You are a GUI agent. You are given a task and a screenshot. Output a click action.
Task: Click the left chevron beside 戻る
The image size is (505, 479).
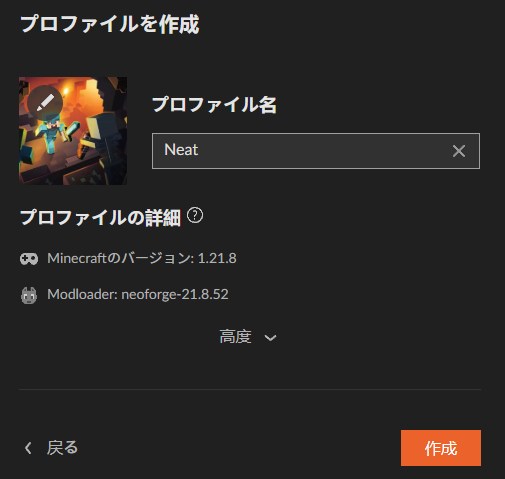tap(28, 448)
